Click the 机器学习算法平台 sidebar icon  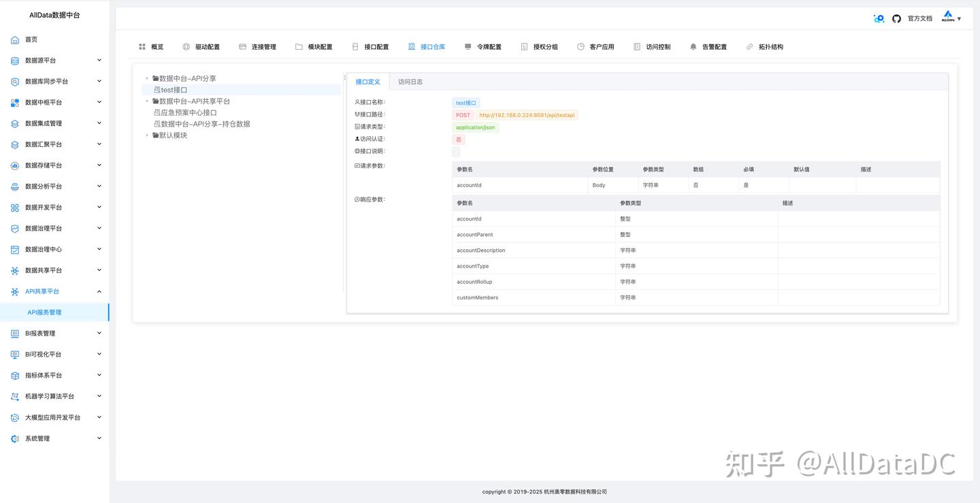(15, 396)
